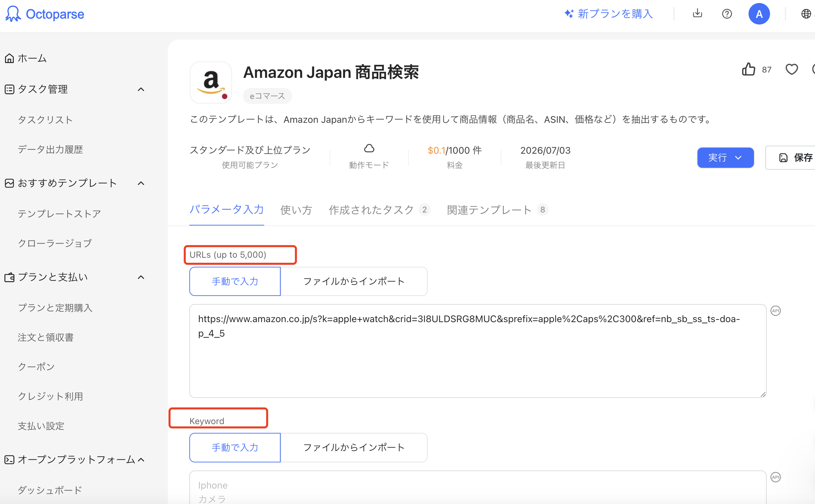Open 注文と領収書 in sidebar
The image size is (815, 504).
[46, 337]
